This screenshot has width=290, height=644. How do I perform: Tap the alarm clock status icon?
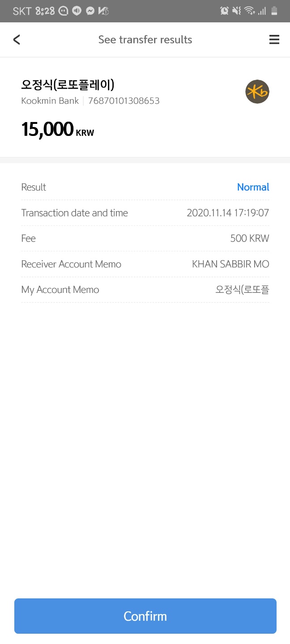click(224, 11)
